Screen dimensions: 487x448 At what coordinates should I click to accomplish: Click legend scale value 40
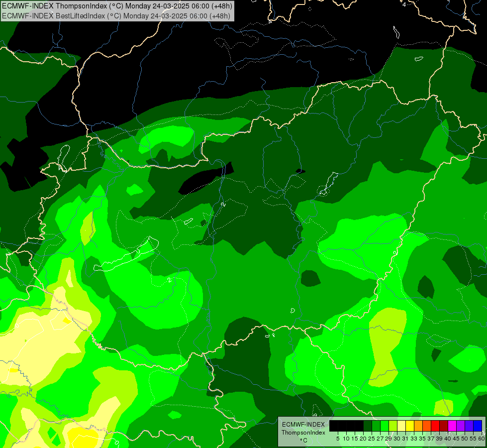tap(448, 439)
